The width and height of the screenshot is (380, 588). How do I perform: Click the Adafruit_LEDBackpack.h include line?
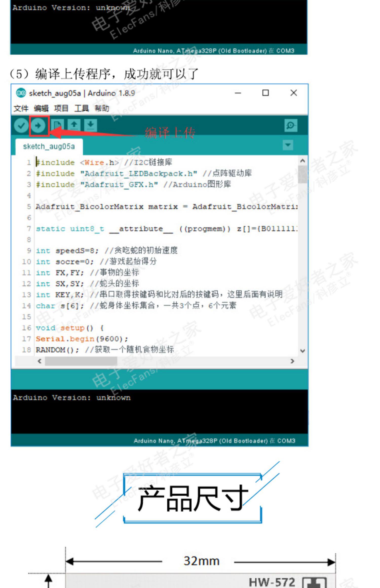[x=144, y=173]
